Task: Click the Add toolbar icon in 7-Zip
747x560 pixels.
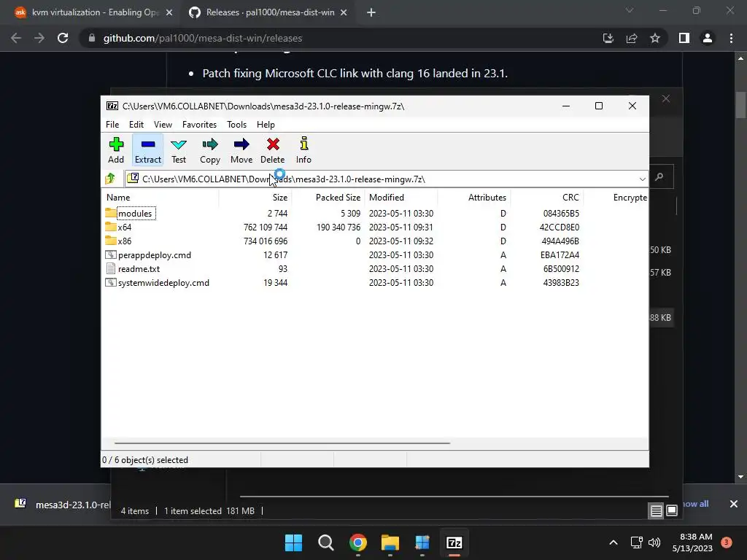Action: pyautogui.click(x=116, y=144)
